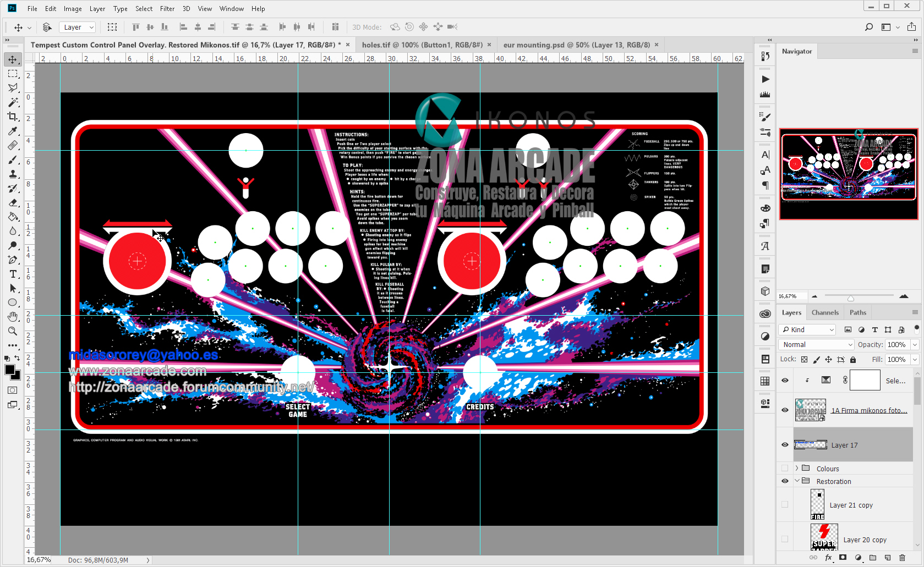Select the Crop tool
924x567 pixels.
pyautogui.click(x=13, y=117)
